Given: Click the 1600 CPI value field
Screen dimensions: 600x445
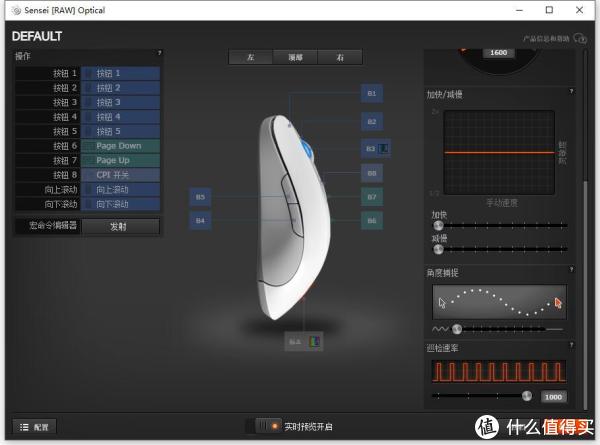Looking at the screenshot, I should (x=499, y=53).
